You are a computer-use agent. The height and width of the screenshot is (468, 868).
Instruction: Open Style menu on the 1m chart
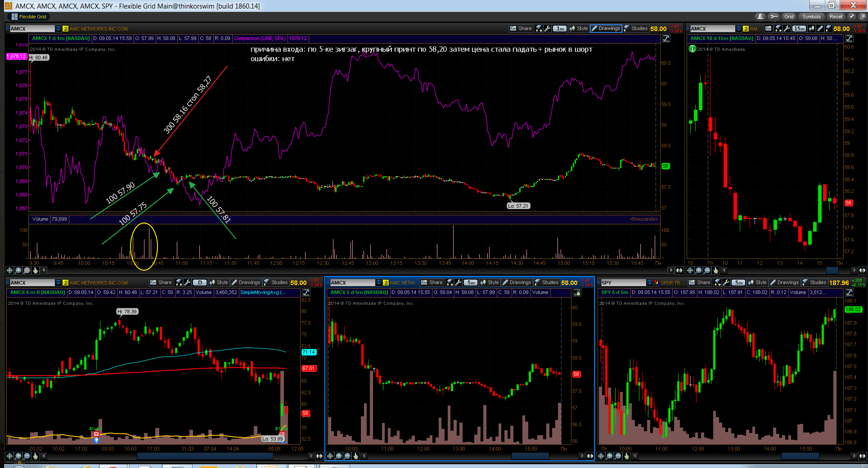pos(579,28)
